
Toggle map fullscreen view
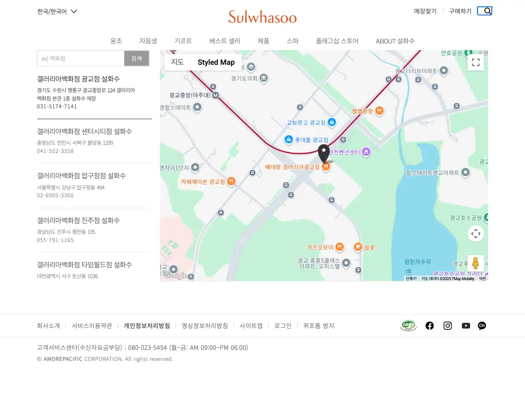pos(476,62)
